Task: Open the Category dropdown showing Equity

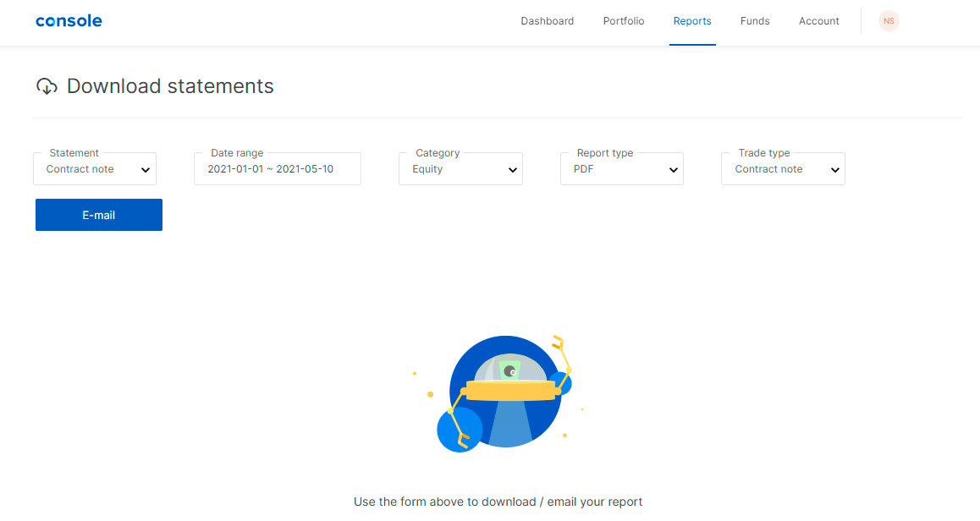Action: (x=460, y=168)
